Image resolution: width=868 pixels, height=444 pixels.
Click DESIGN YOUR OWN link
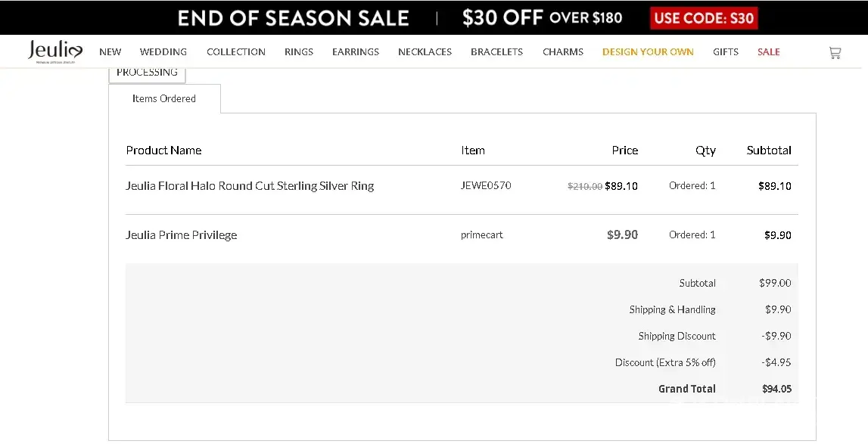648,52
